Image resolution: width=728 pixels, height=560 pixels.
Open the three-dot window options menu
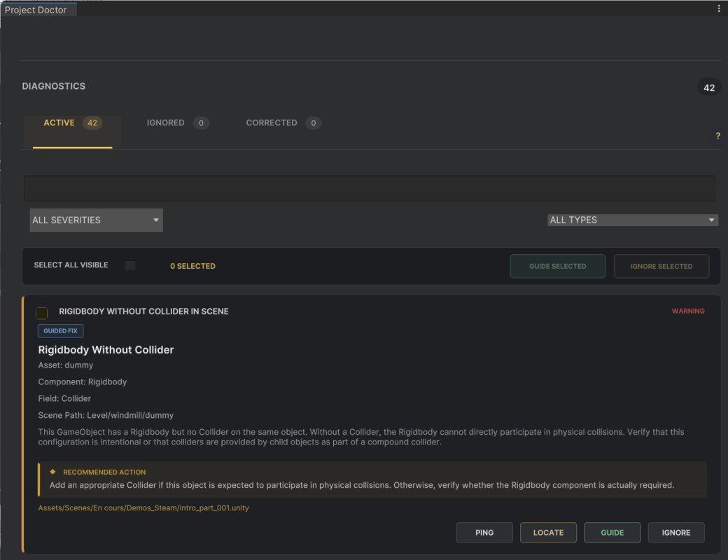pos(719,8)
